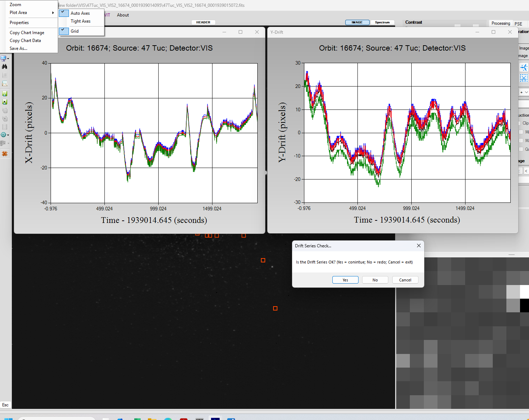Click the Tight Axes menu option
Viewport: 529px width, 420px height.
click(x=80, y=21)
